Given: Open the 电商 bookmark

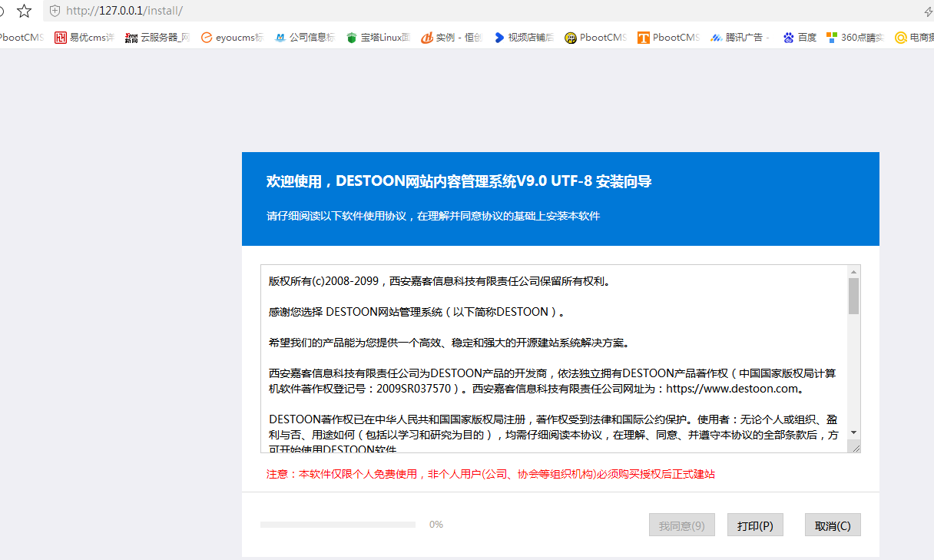Looking at the screenshot, I should [x=915, y=37].
